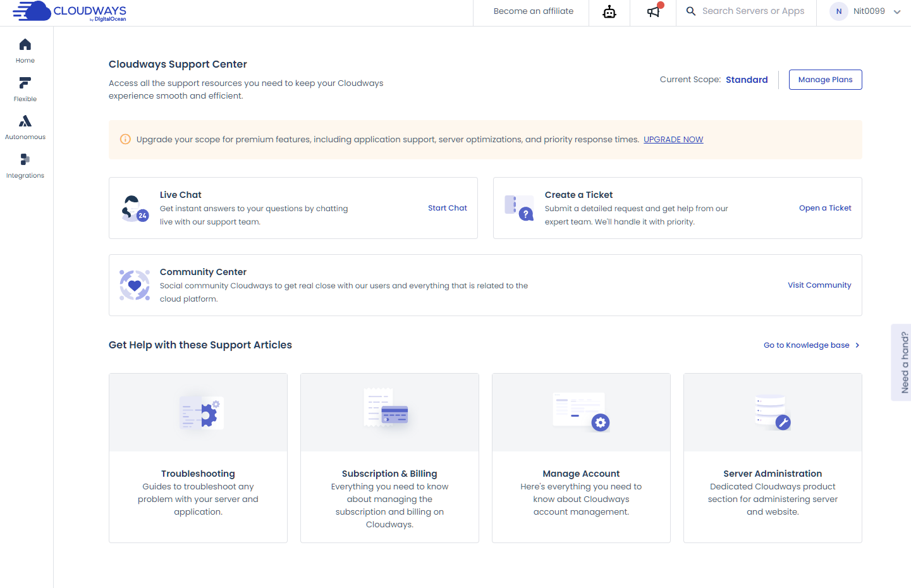The image size is (911, 588).
Task: Click the Autonomous label in sidebar
Action: 25,137
